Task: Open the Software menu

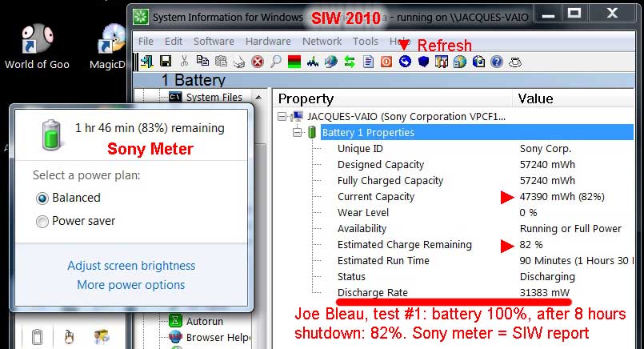Action: pyautogui.click(x=214, y=41)
